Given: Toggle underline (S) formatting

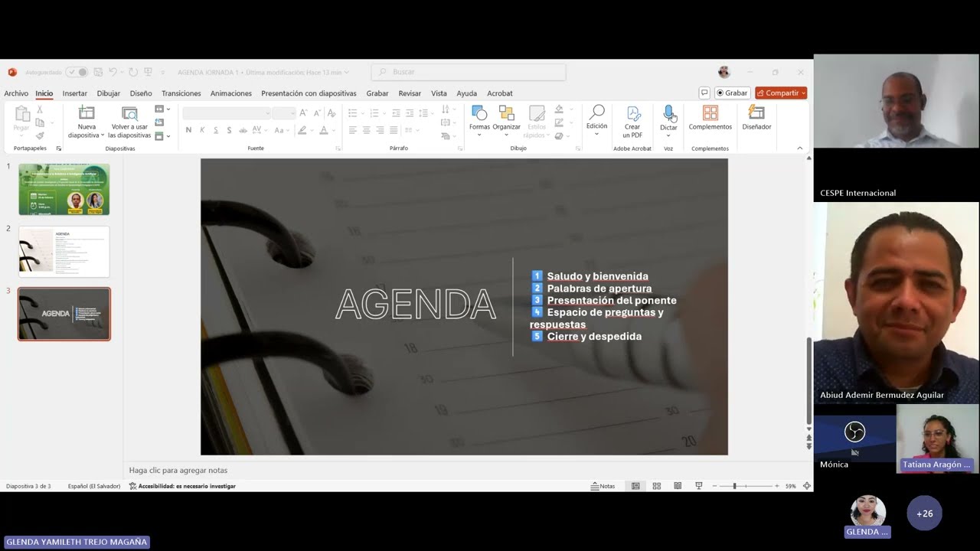Looking at the screenshot, I should [216, 130].
